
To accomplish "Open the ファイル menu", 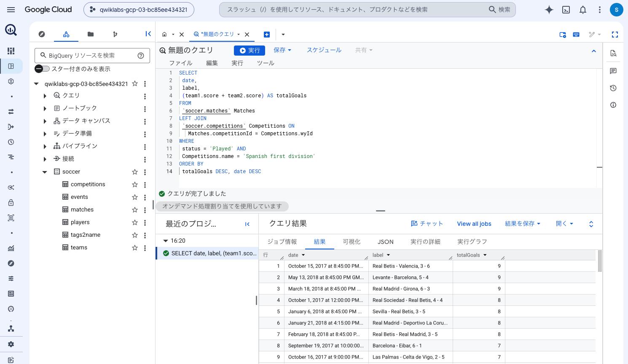I will coord(181,63).
